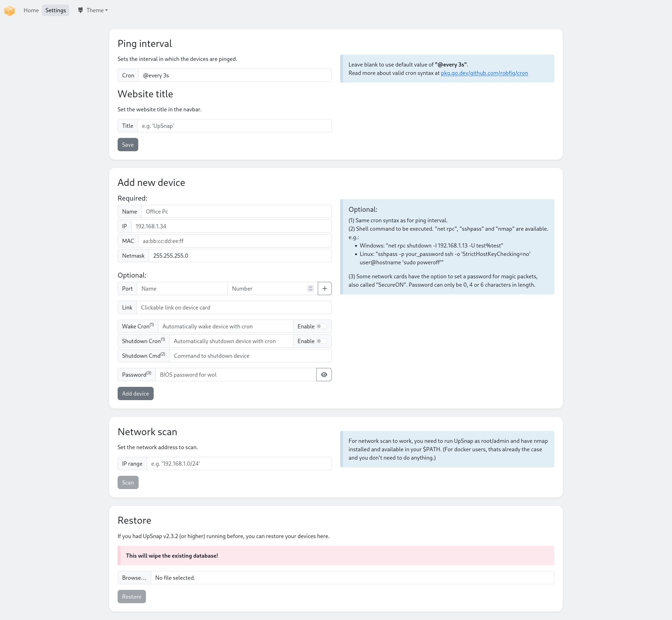This screenshot has width=672, height=620.
Task: Click the Add device button
Action: tap(135, 393)
